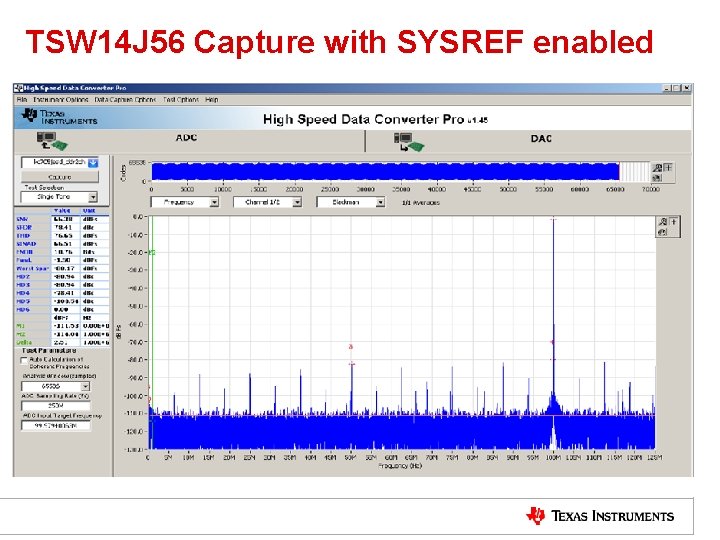
Task: Click the High Speed Data Converter Pro title icon
Action: [18, 88]
